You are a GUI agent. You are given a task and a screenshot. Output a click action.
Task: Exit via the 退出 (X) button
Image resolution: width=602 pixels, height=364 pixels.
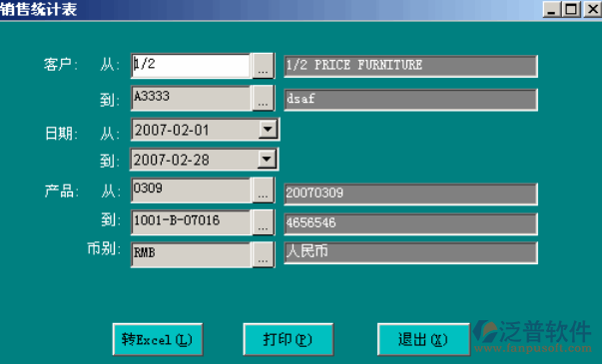pos(423,339)
